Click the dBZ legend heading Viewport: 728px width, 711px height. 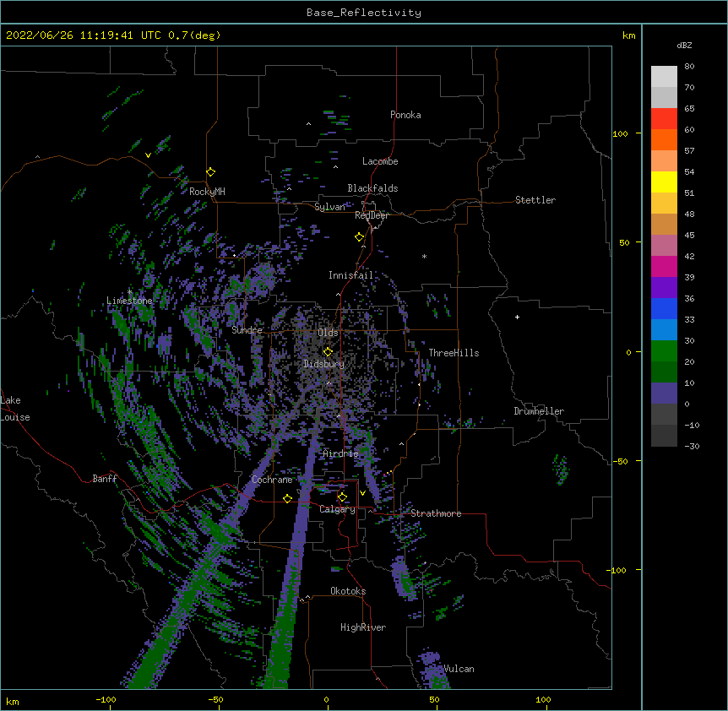coord(684,46)
